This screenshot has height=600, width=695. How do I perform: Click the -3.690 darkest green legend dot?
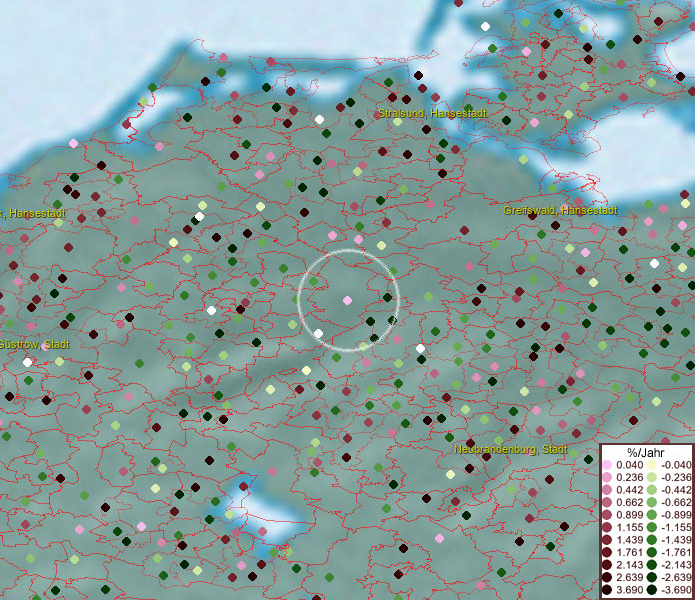pyautogui.click(x=652, y=590)
